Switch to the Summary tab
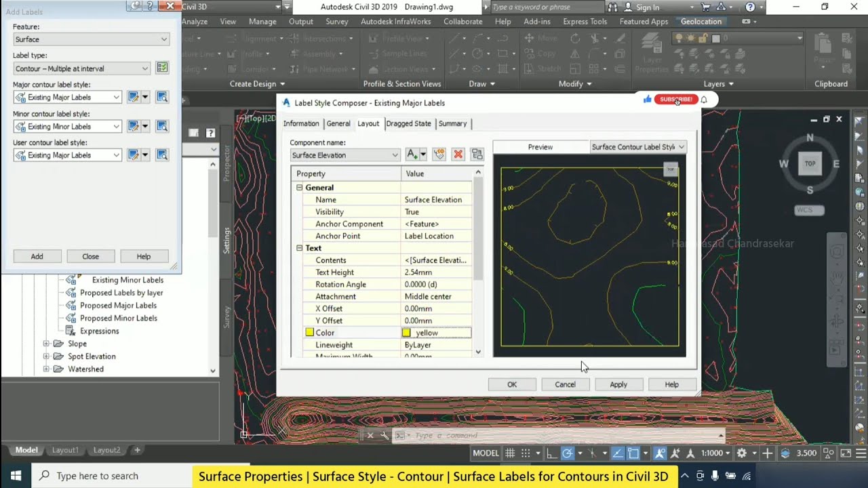868x488 pixels. (452, 123)
